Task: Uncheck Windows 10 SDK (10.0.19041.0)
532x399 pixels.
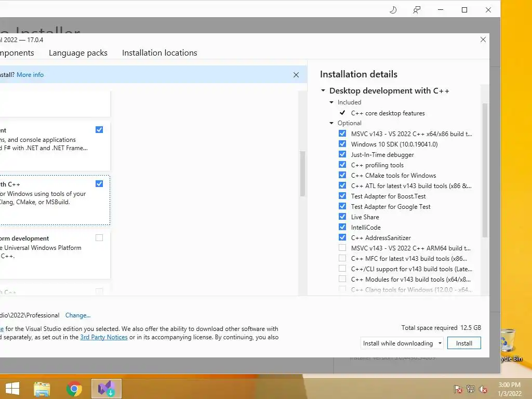Action: coord(342,144)
